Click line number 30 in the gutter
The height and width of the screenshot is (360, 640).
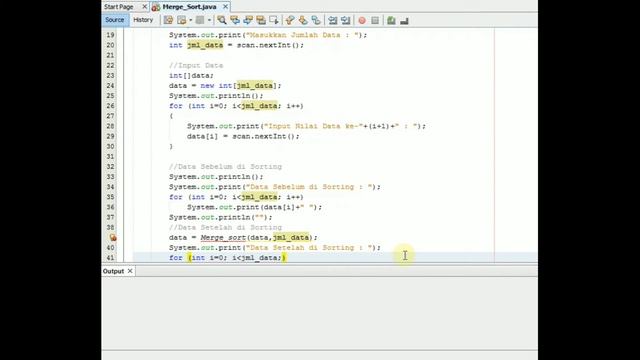tap(111, 147)
